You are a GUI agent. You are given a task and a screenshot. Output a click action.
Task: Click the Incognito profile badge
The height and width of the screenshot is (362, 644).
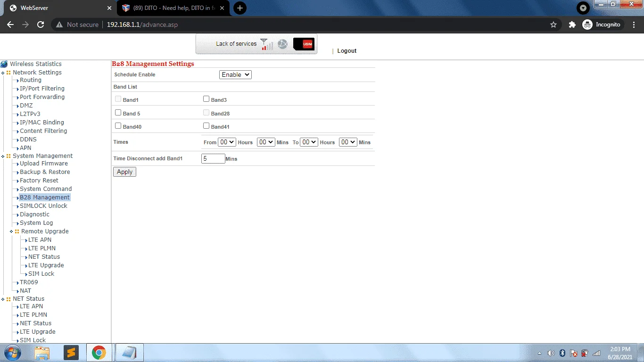click(603, 25)
